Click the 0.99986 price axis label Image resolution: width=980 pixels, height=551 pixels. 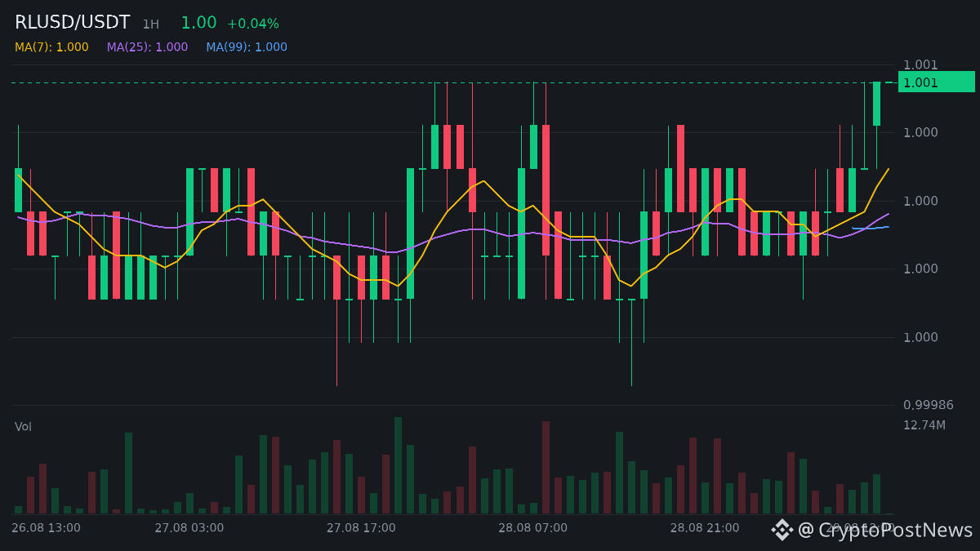click(x=929, y=405)
